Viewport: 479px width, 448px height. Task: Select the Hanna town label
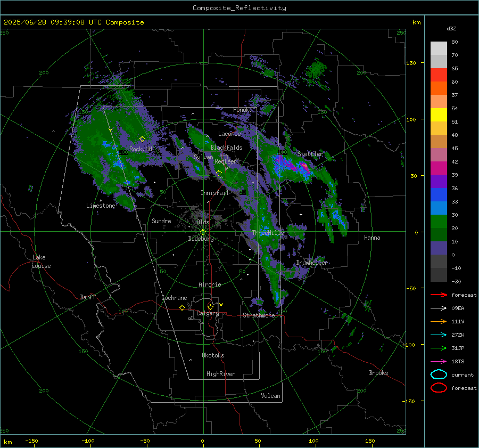(372, 238)
